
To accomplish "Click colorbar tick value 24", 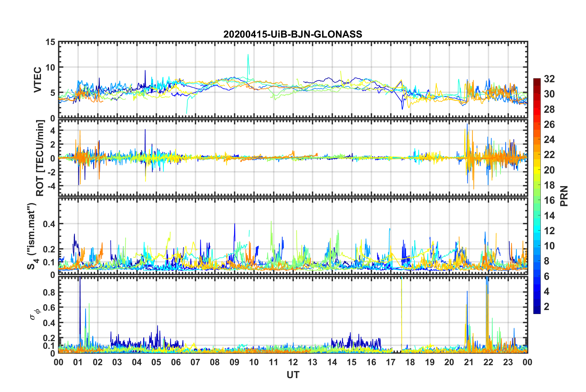I will (x=549, y=140).
